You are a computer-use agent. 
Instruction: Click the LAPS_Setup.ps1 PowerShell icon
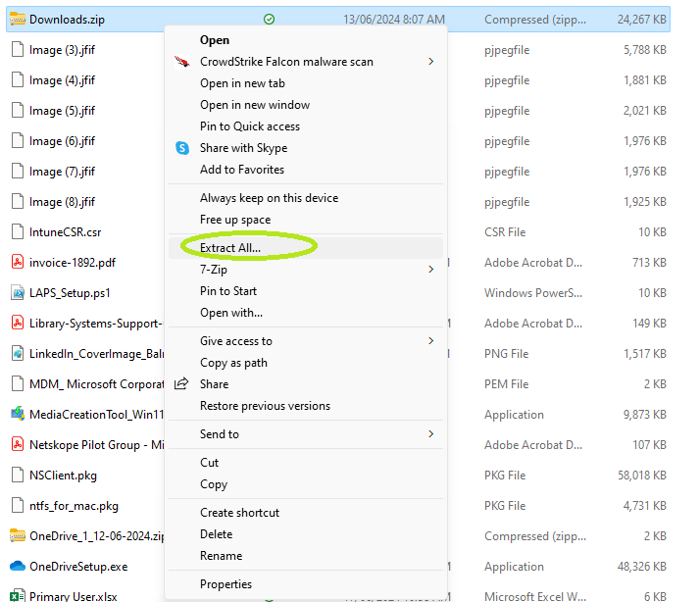[x=18, y=292]
